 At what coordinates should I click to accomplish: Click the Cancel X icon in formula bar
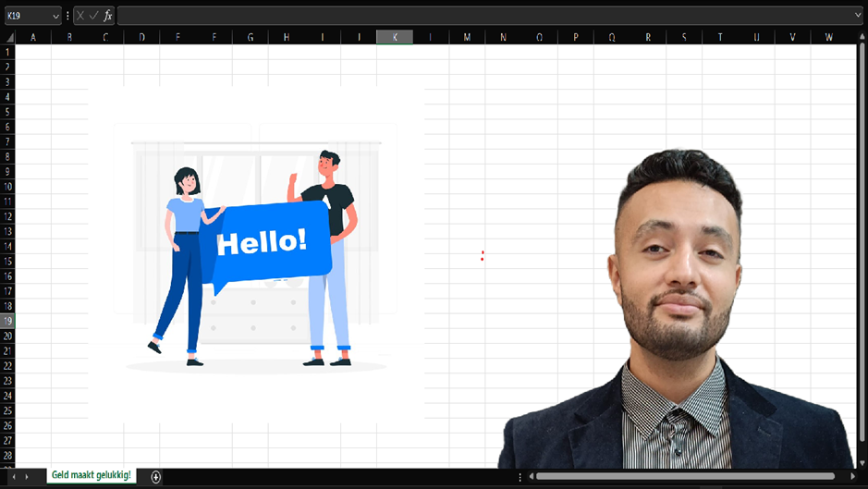(x=80, y=16)
